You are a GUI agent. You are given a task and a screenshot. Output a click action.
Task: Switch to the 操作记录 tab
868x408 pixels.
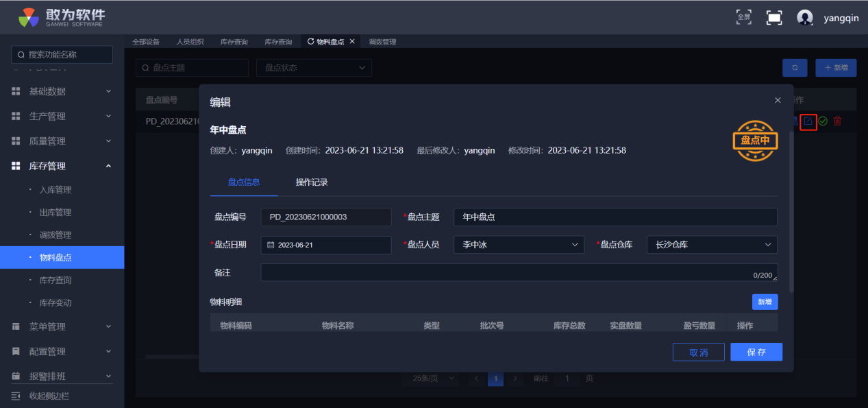(312, 182)
